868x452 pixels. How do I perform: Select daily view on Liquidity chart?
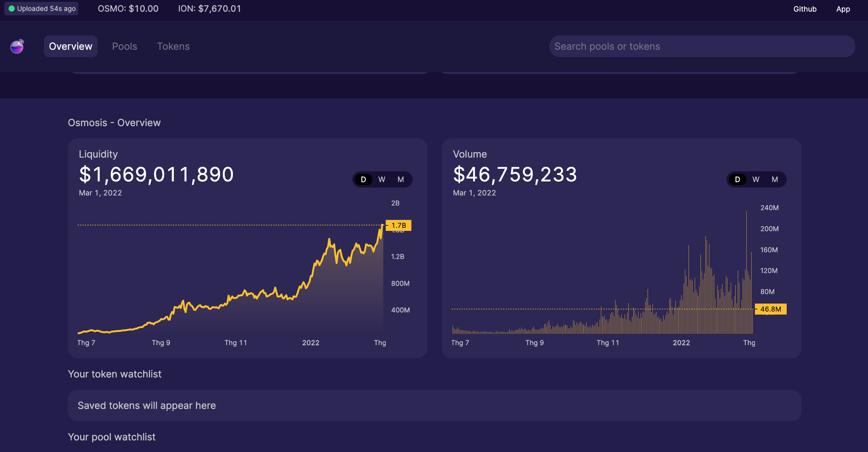pyautogui.click(x=363, y=180)
